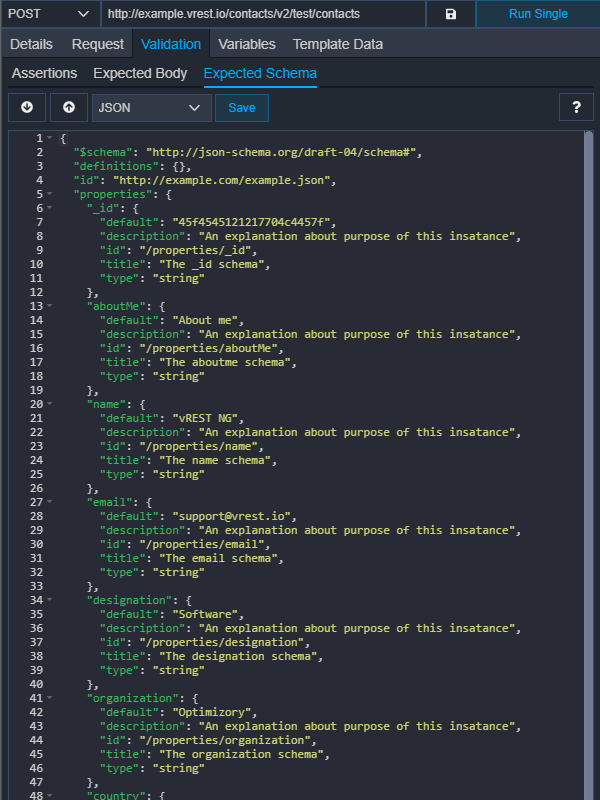Click the Save button

[242, 108]
